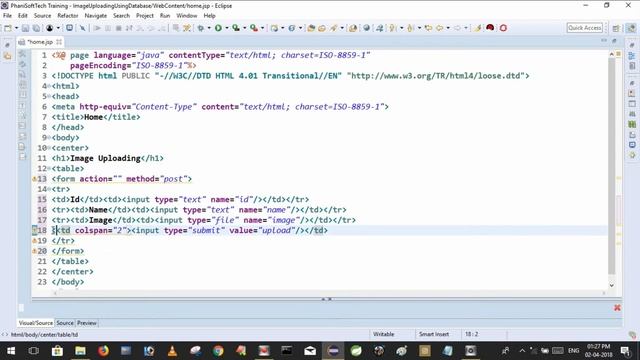Open the Source menu
The width and height of the screenshot is (640, 360).
point(42,16)
